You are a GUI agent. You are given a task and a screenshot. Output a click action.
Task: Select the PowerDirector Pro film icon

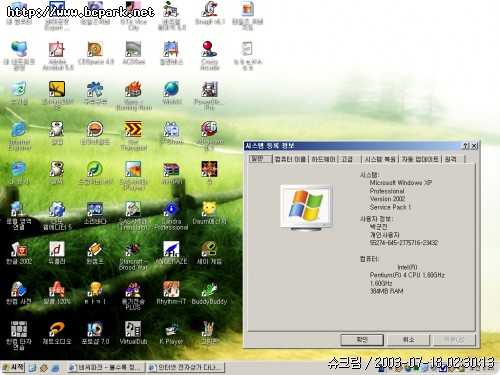point(209,95)
